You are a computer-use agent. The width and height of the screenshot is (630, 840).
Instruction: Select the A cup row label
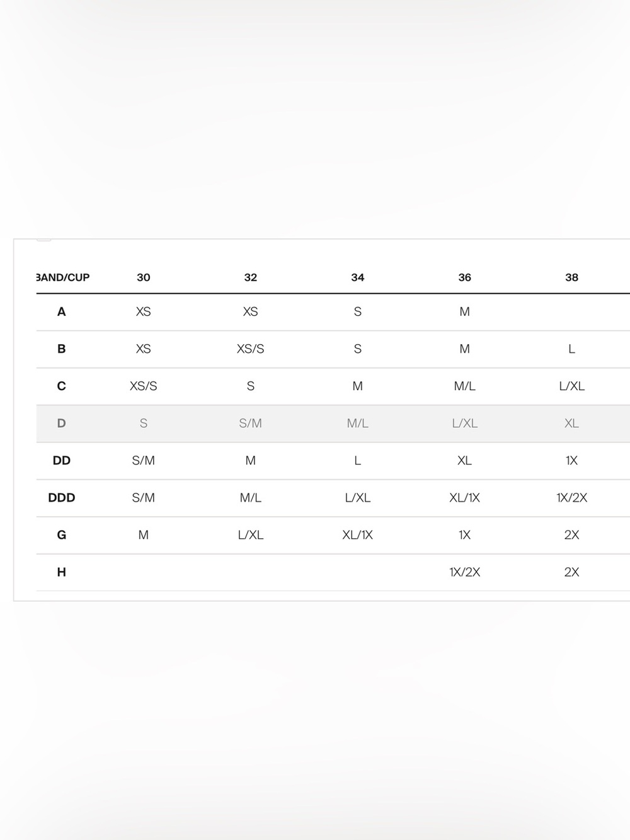(x=62, y=311)
